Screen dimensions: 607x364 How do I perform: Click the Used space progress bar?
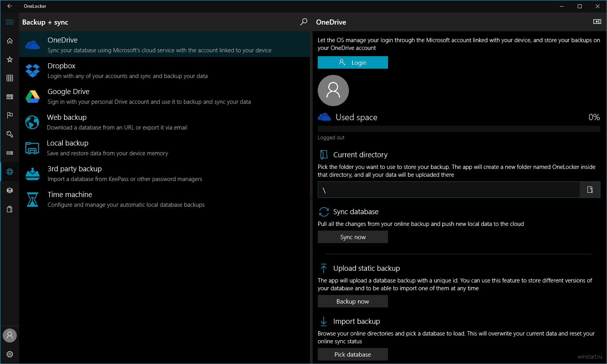[459, 129]
